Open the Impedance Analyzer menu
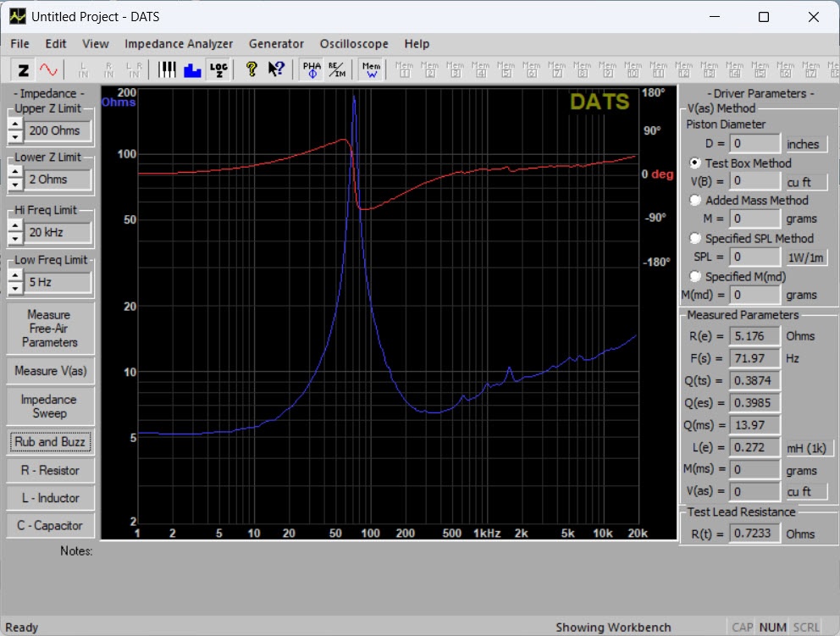This screenshot has width=840, height=636. (x=178, y=44)
